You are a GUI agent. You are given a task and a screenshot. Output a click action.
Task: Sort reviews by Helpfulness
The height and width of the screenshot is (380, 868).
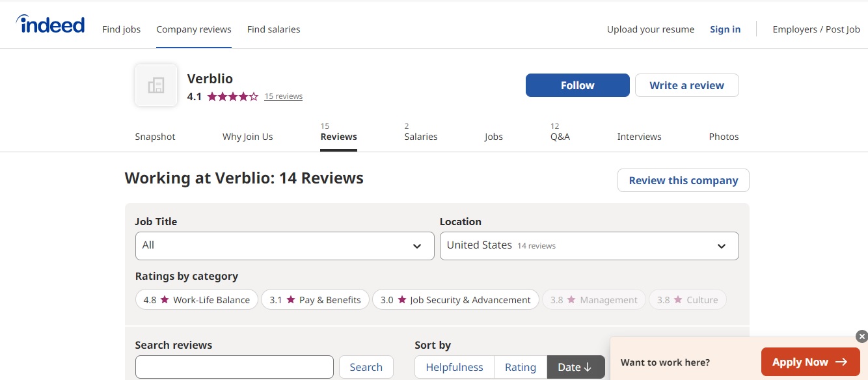454,367
